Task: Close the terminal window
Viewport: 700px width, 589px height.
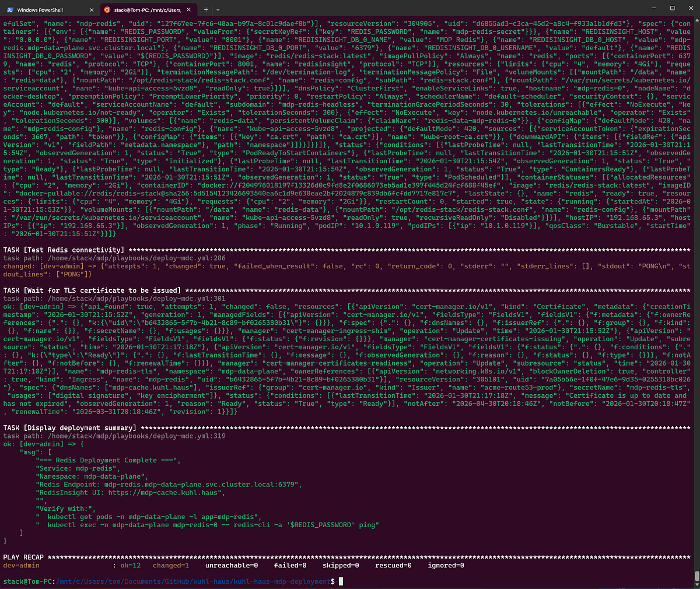Action: click(x=691, y=8)
